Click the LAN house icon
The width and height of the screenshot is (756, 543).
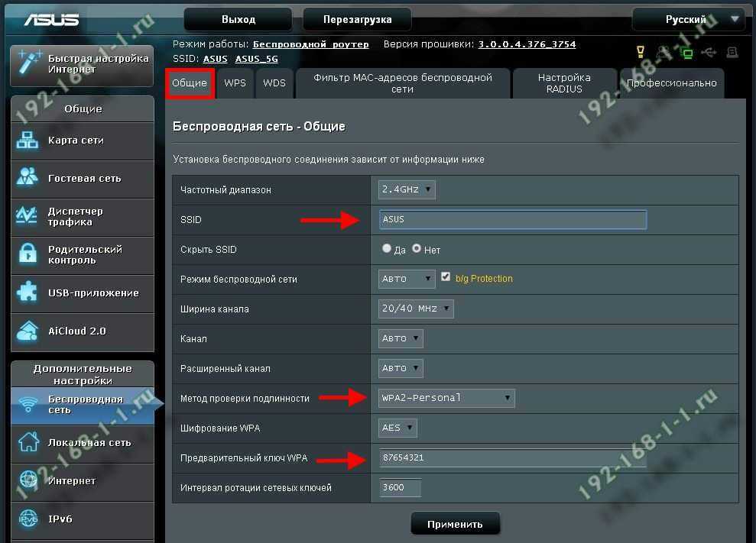tap(28, 442)
